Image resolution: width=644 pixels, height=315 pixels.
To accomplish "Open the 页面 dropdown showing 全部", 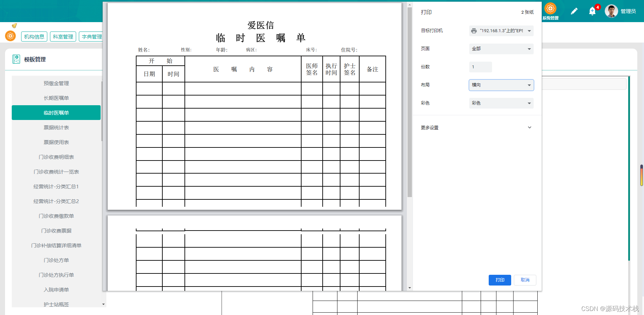I will click(501, 49).
